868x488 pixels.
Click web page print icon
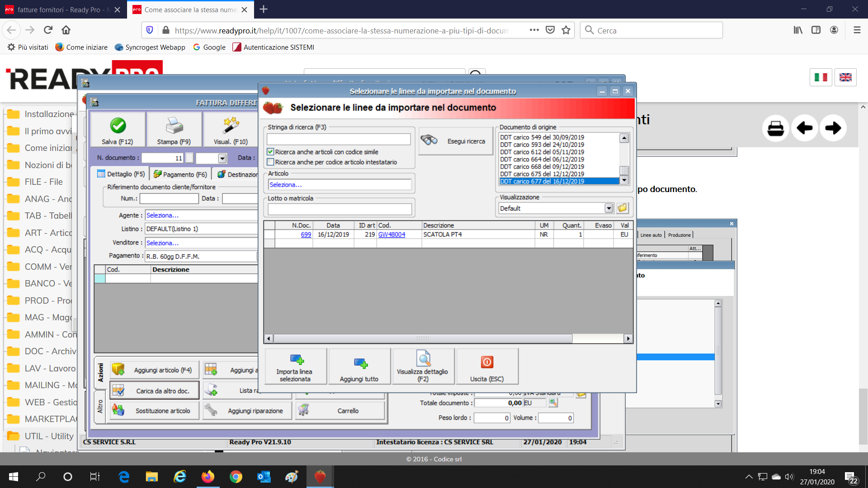pyautogui.click(x=776, y=128)
